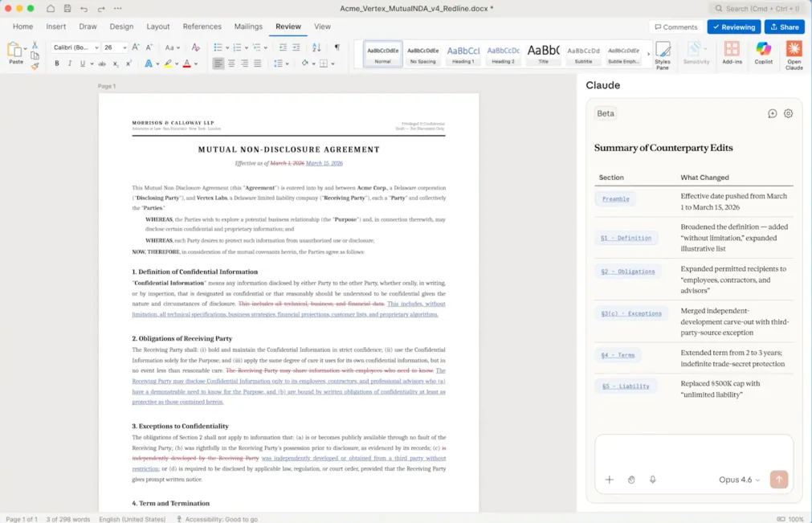The width and height of the screenshot is (812, 523).
Task: Send message with the arrow button
Action: pyautogui.click(x=779, y=479)
